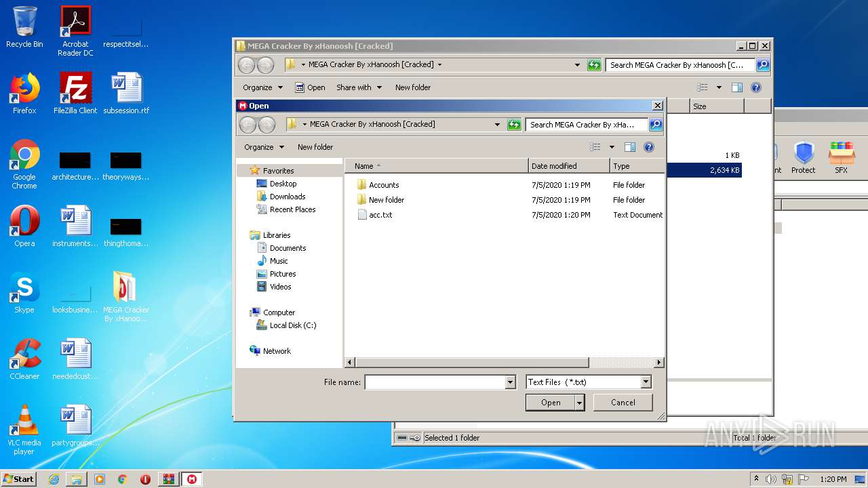Image resolution: width=868 pixels, height=488 pixels.
Task: Click New folder in Open dialog toolbar
Action: coord(315,147)
